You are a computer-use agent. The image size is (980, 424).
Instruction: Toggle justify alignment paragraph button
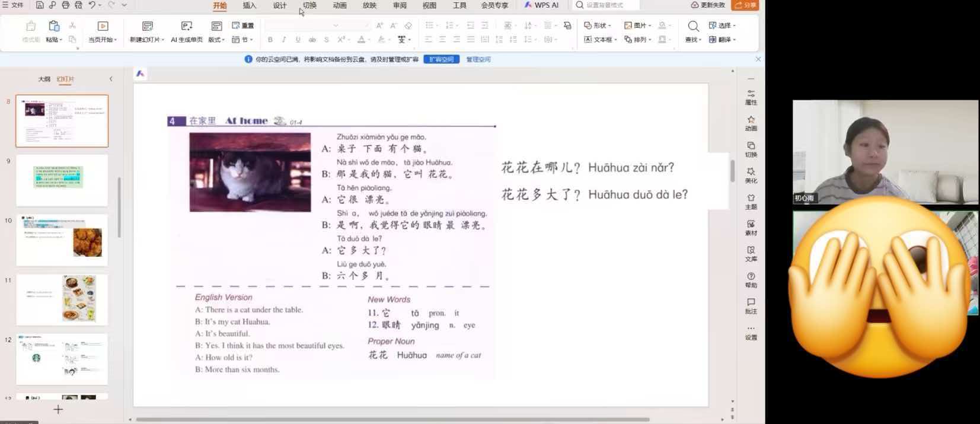click(x=471, y=40)
